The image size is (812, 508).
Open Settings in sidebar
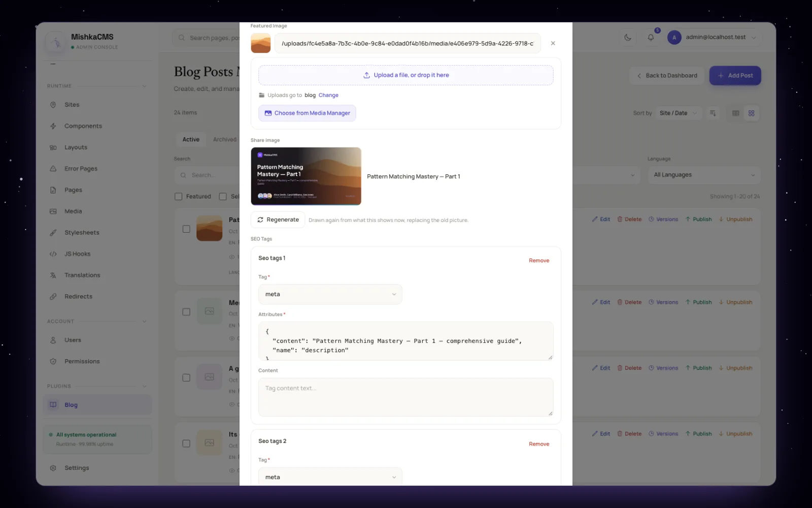pos(97,468)
